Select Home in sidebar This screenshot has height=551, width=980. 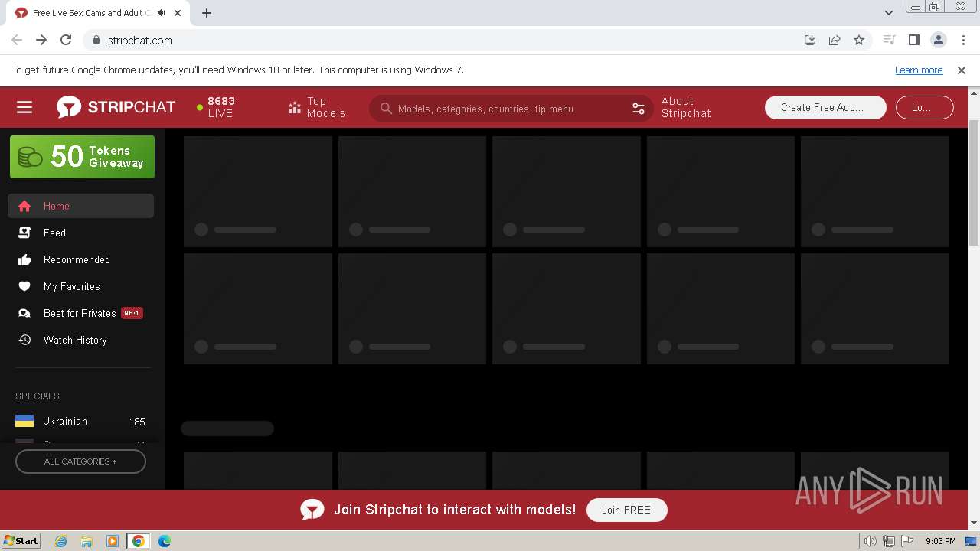[80, 206]
